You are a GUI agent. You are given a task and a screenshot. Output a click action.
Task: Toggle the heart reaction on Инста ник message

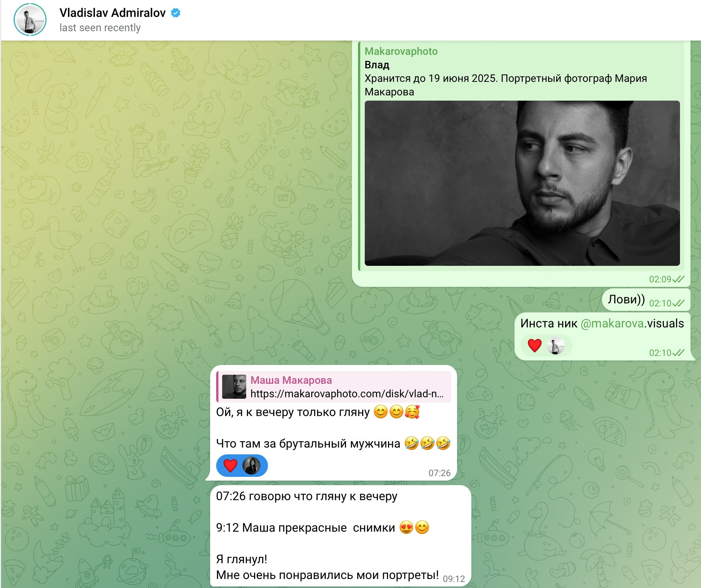(x=534, y=345)
